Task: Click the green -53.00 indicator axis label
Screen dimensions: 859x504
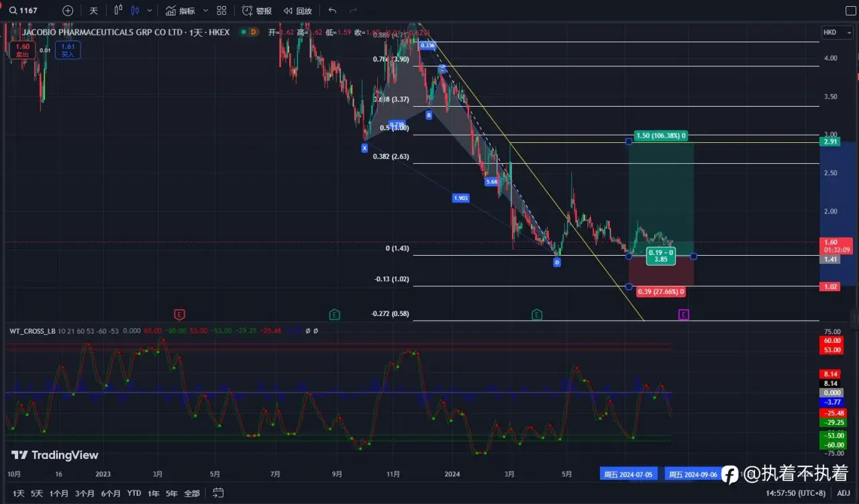Action: [x=831, y=436]
